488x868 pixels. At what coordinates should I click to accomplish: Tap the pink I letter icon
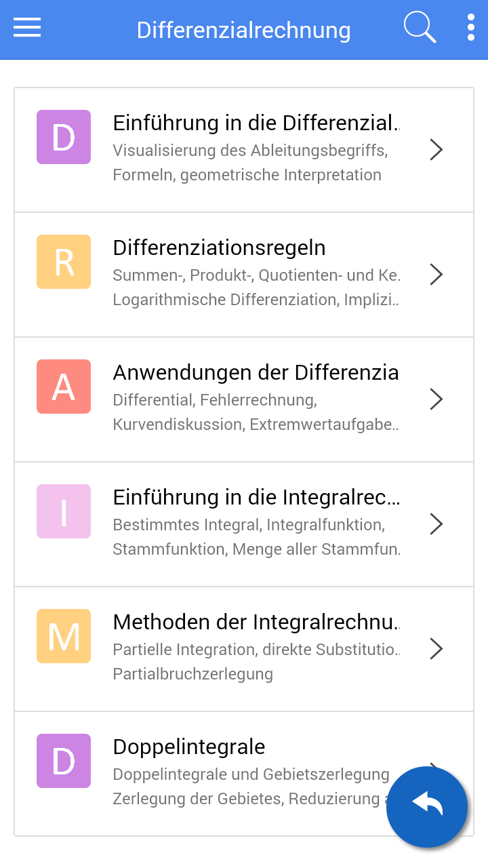(x=64, y=511)
